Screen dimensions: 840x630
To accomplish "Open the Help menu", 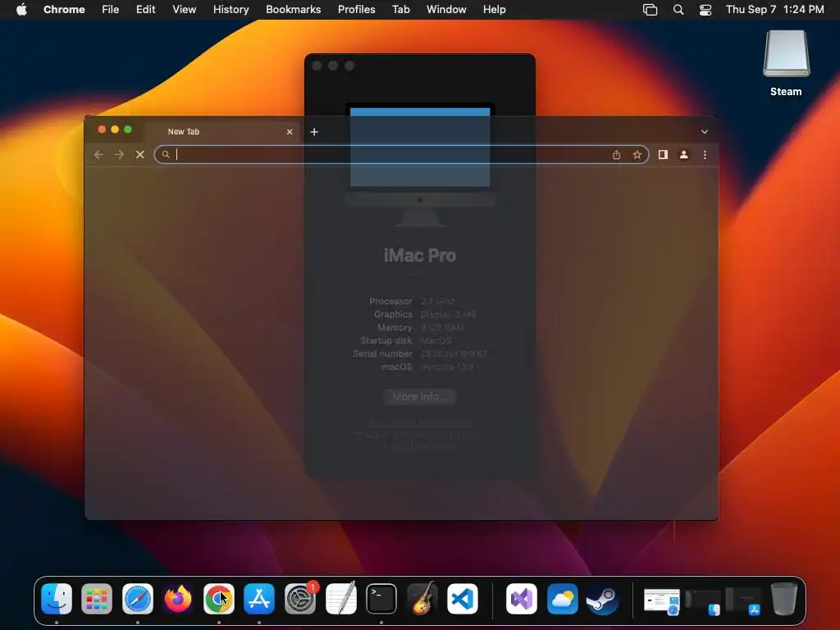I will [494, 10].
